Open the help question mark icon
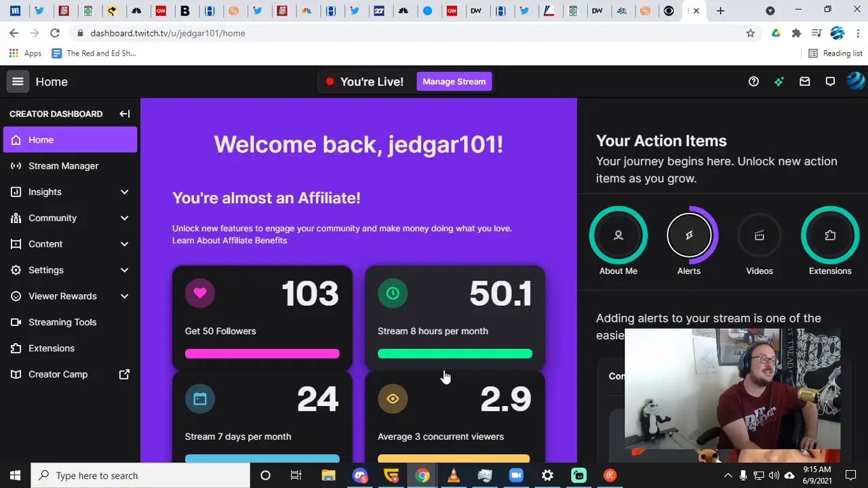This screenshot has height=488, width=868. pyautogui.click(x=753, y=81)
